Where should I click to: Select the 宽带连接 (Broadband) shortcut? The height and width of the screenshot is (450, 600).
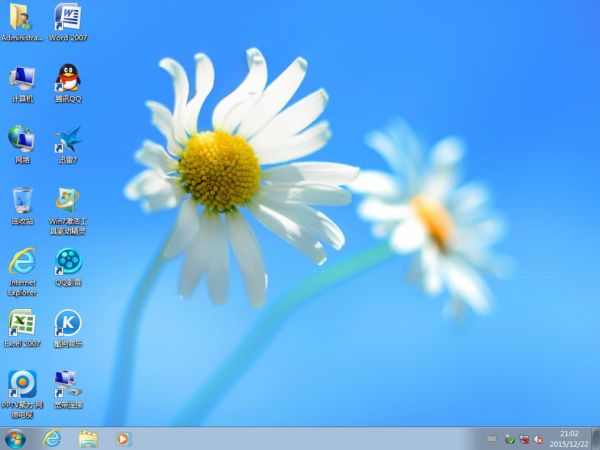(x=68, y=384)
